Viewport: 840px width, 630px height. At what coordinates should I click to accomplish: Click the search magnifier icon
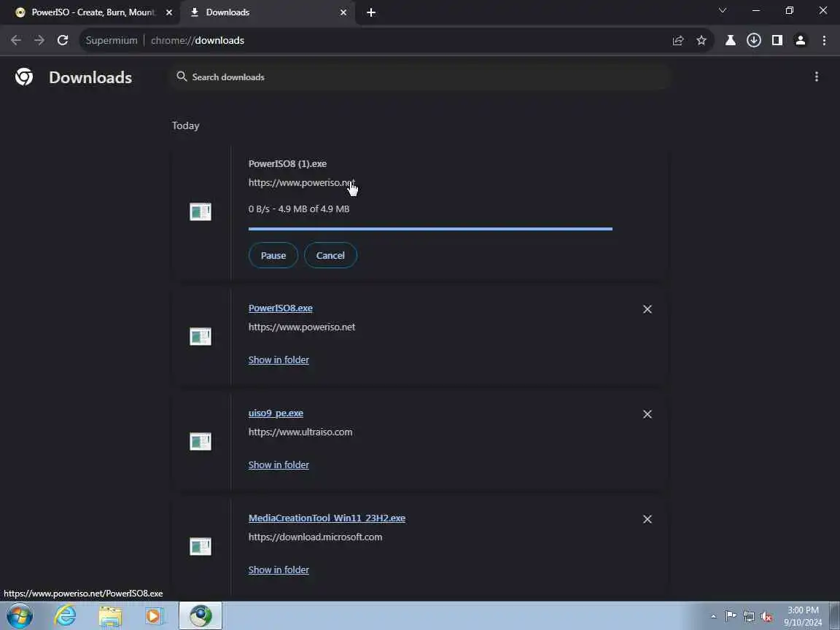[182, 77]
